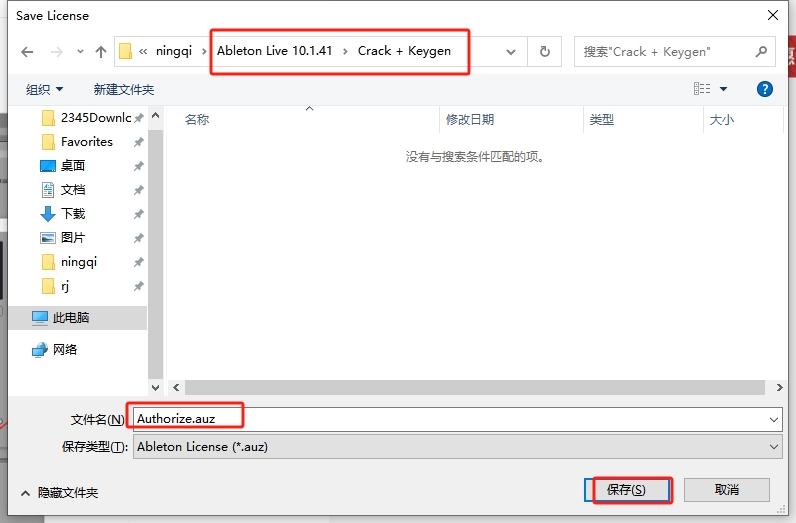The height and width of the screenshot is (523, 796).
Task: Refresh the current folder view
Action: pyautogui.click(x=545, y=52)
